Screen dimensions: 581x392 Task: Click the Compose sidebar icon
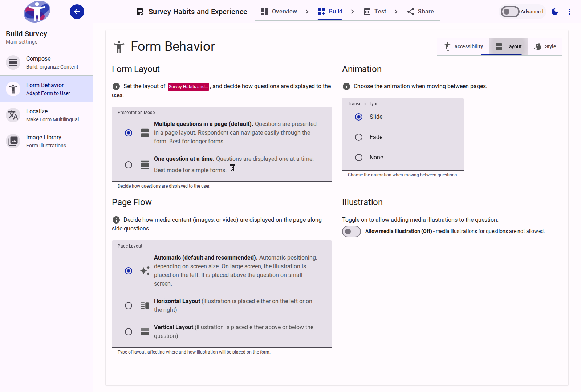[x=13, y=62]
